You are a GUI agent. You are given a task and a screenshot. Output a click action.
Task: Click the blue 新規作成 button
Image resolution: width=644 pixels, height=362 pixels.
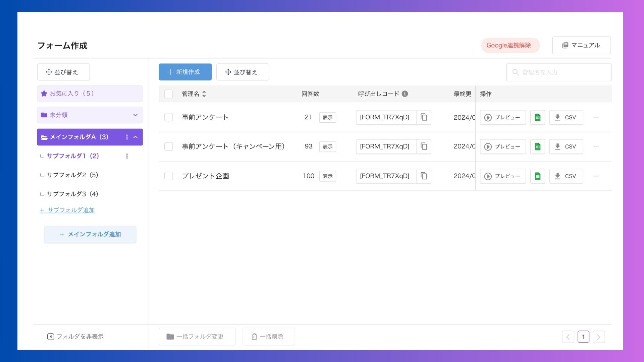(185, 72)
